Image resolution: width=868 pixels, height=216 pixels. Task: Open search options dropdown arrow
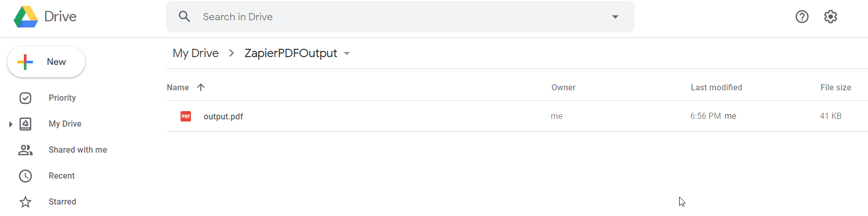point(615,17)
